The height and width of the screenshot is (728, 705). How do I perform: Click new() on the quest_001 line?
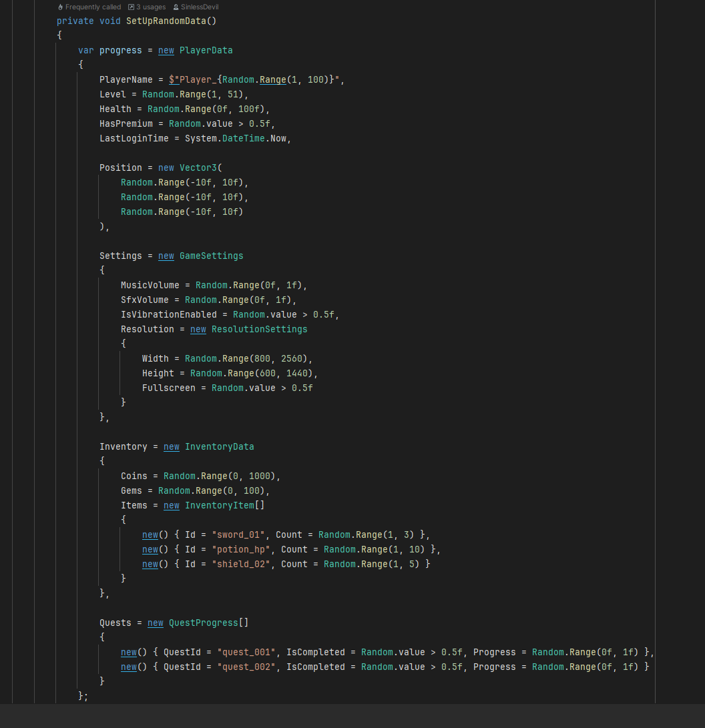coord(134,653)
